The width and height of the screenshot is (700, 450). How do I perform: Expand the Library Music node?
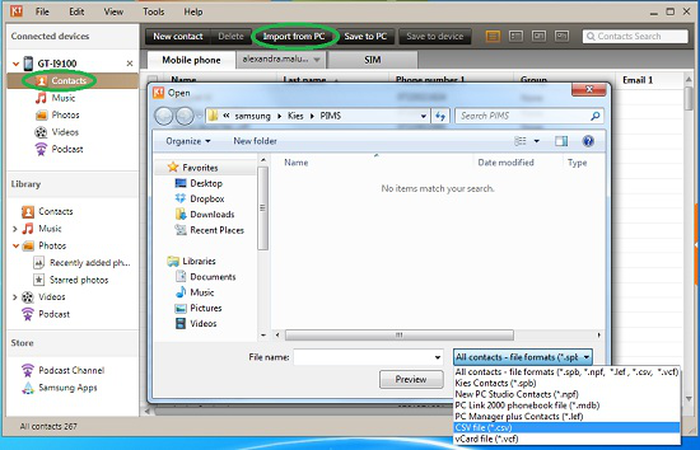pyautogui.click(x=15, y=229)
